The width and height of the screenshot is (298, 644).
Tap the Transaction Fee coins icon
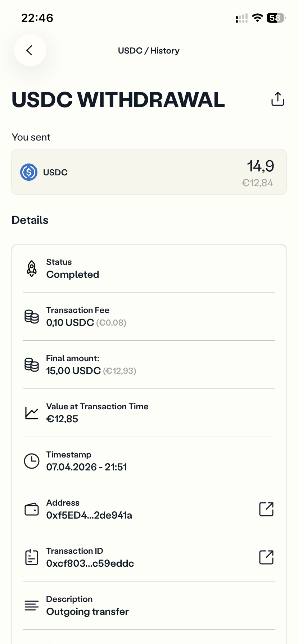pyautogui.click(x=32, y=317)
